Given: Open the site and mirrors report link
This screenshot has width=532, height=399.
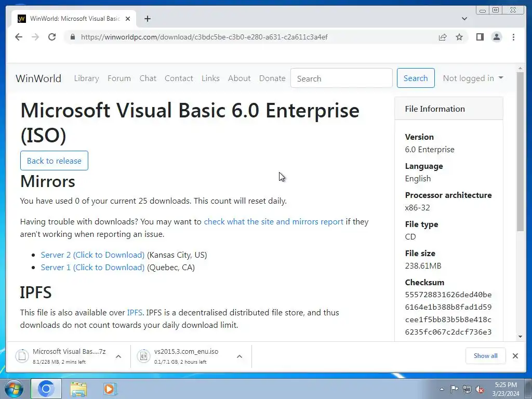Looking at the screenshot, I should click(273, 221).
